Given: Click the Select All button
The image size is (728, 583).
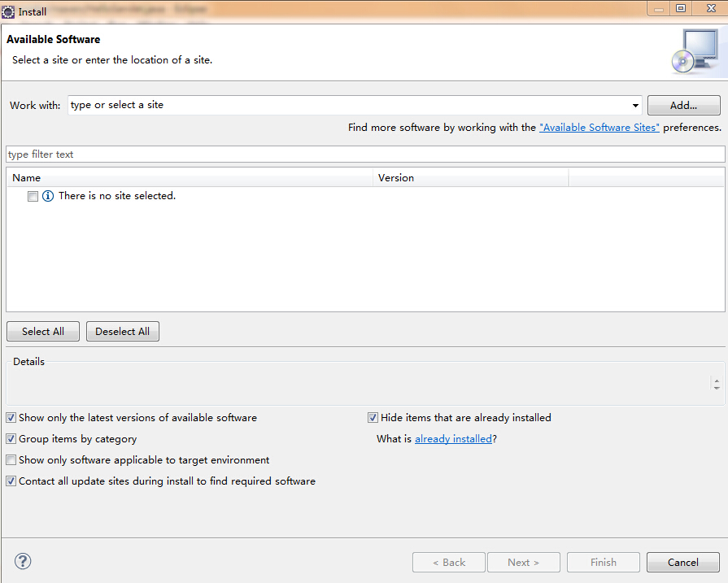Looking at the screenshot, I should [x=43, y=332].
